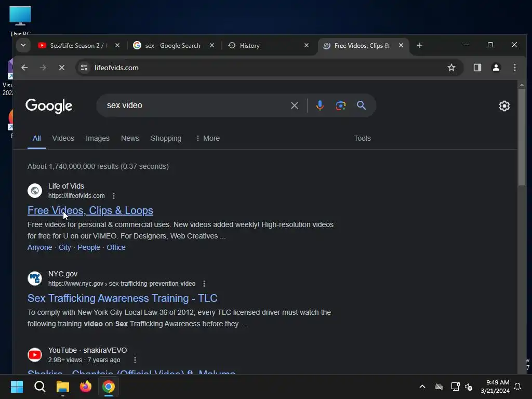
Task: Go to the Google homepage via the logo
Action: click(49, 106)
